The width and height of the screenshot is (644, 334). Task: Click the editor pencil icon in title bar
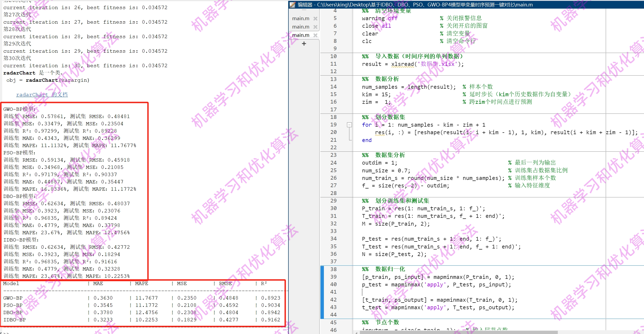coord(292,5)
